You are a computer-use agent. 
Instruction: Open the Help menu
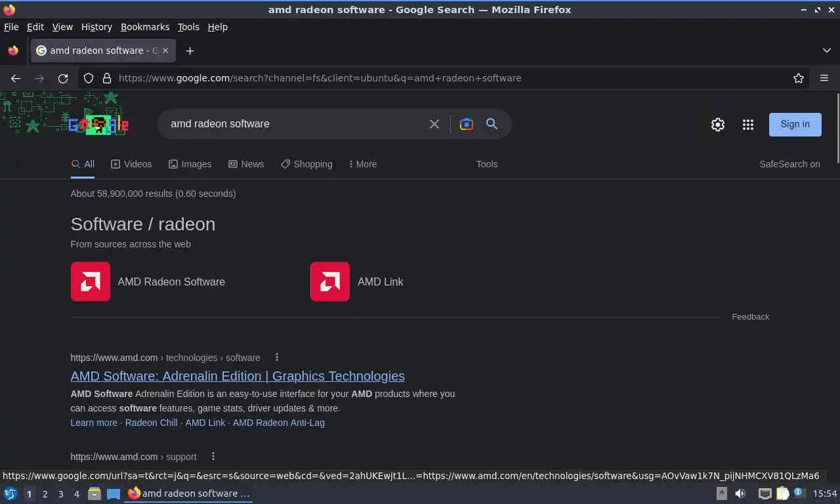pyautogui.click(x=218, y=27)
